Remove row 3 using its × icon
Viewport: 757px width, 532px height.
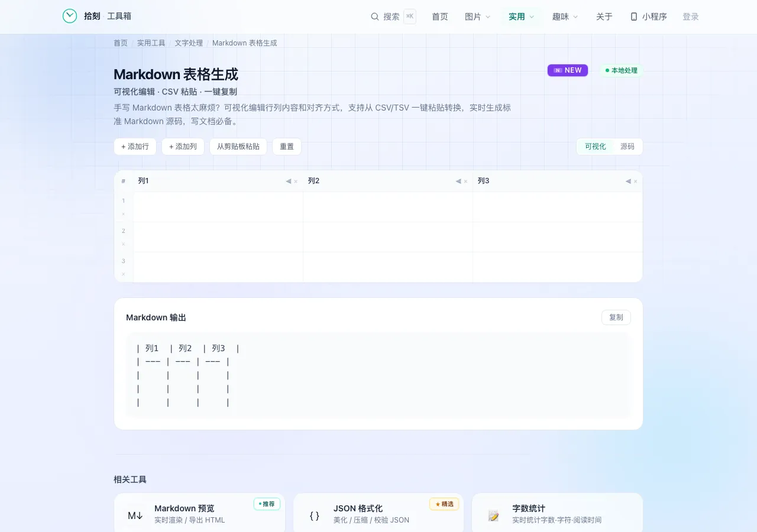pyautogui.click(x=124, y=274)
